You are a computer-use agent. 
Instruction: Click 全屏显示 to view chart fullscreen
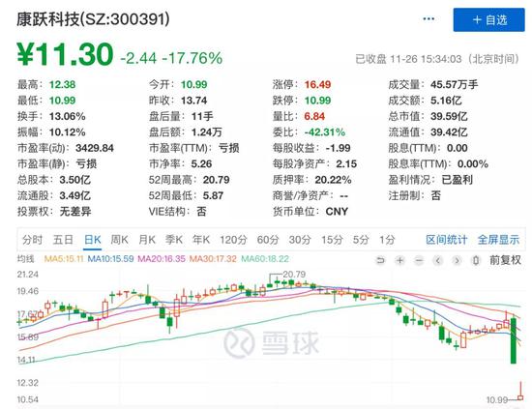point(498,240)
